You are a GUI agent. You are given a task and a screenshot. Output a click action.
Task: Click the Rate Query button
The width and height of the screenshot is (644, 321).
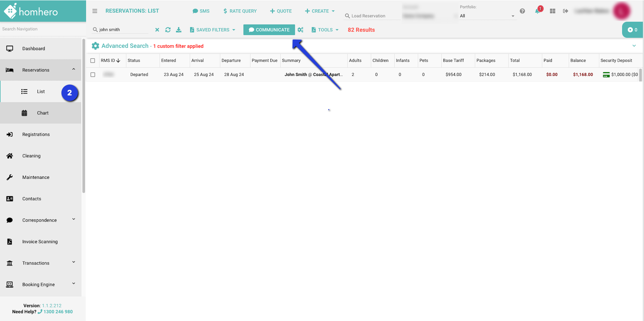(x=240, y=11)
